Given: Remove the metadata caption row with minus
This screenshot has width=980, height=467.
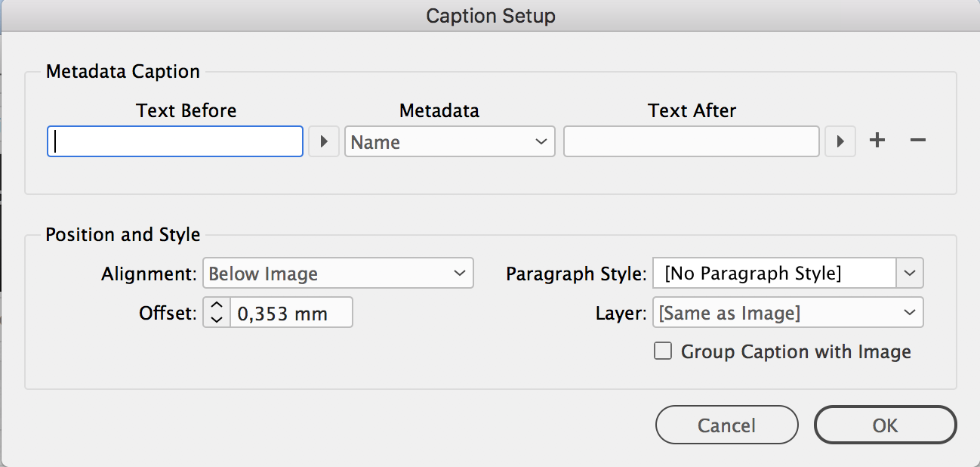Looking at the screenshot, I should pos(917,141).
